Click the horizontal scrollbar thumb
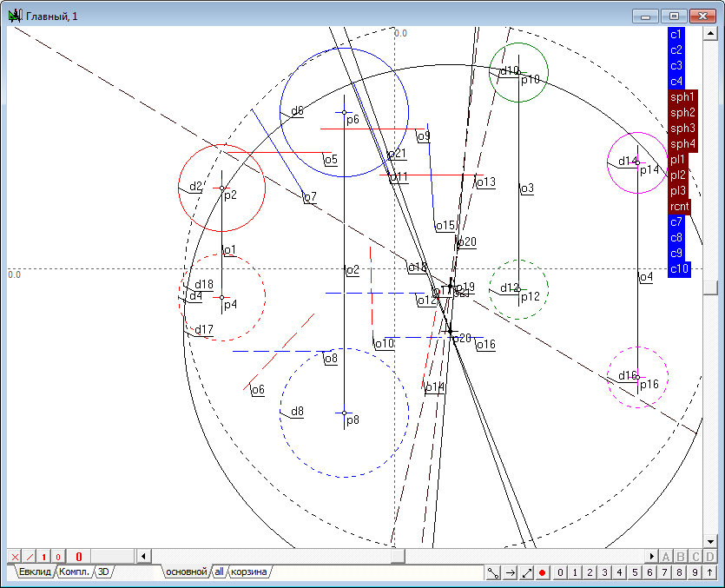The image size is (725, 588). click(398, 556)
